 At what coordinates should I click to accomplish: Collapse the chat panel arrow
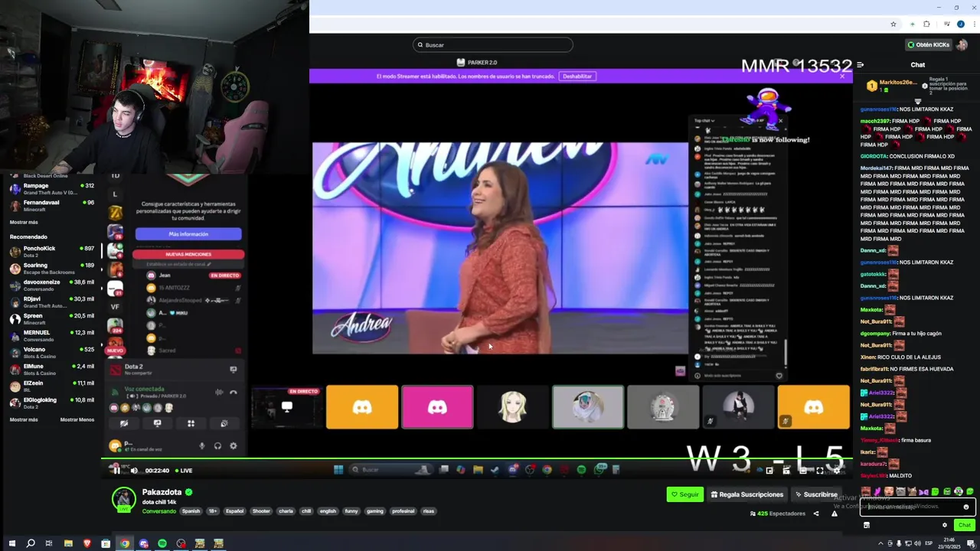click(x=861, y=65)
